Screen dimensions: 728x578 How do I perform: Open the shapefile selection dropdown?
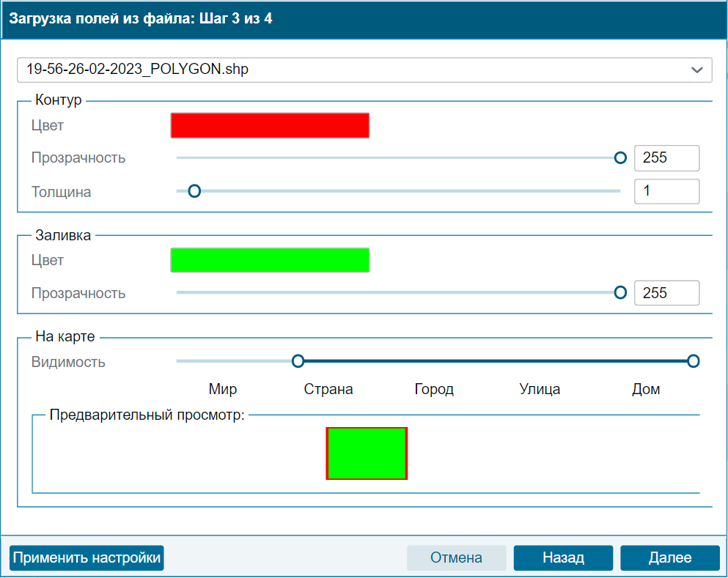coord(364,70)
